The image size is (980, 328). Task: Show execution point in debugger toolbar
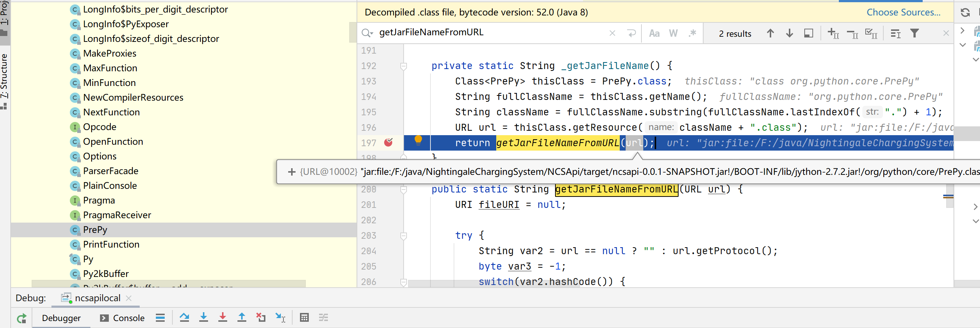160,318
